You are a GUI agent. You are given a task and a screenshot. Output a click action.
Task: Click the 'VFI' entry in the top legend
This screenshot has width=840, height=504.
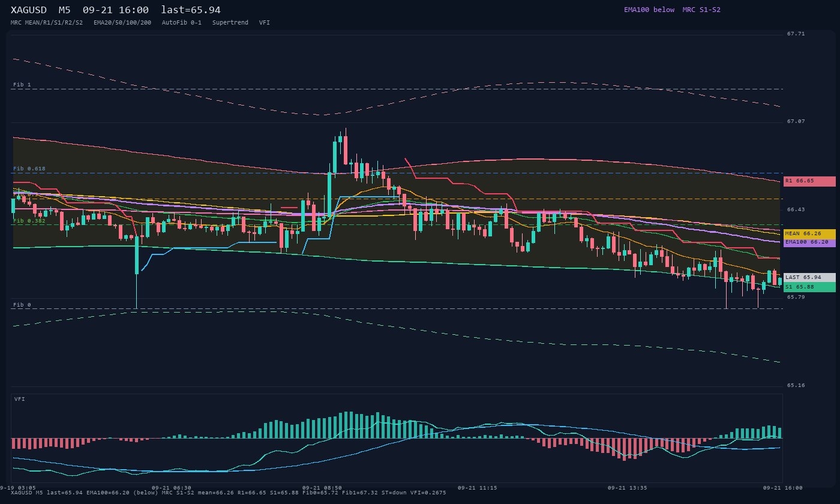[265, 23]
